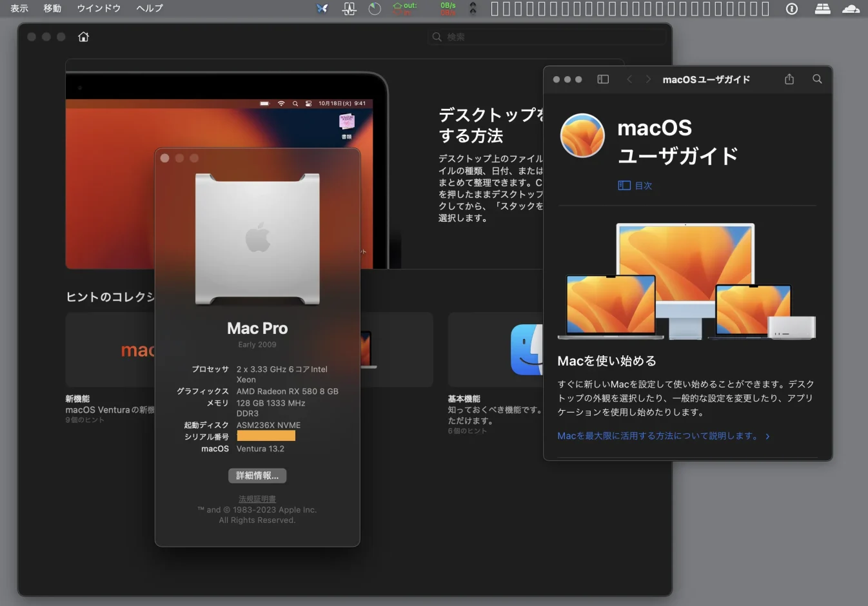Open the 新機能 macOS Ventura collection card
Viewport: 868px width, 606px height.
(x=110, y=368)
